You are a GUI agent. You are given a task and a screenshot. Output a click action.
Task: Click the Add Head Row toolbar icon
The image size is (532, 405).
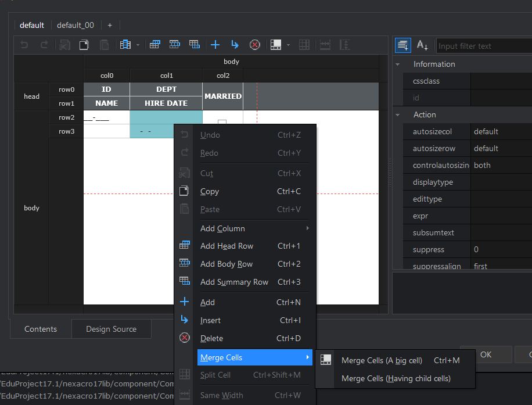click(154, 45)
